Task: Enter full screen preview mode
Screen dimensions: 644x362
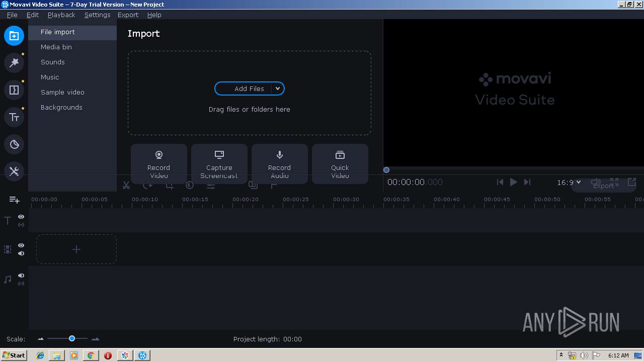Action: tap(614, 182)
